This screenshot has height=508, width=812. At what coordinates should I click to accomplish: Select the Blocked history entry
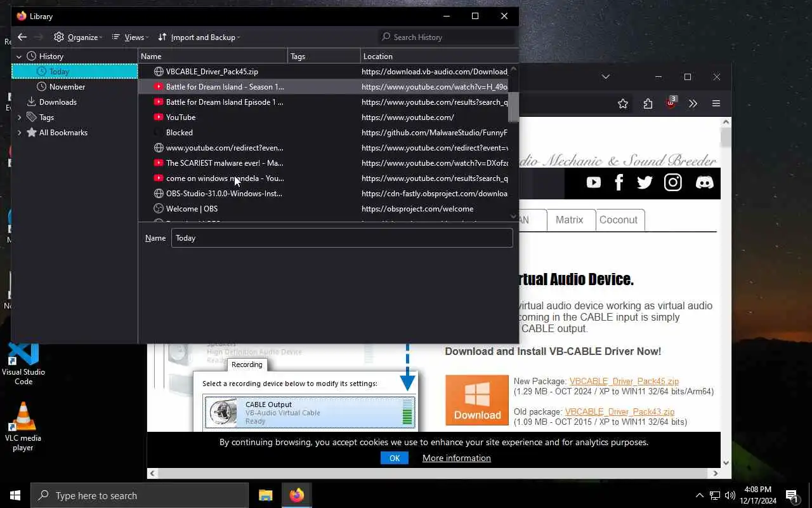[324, 132]
